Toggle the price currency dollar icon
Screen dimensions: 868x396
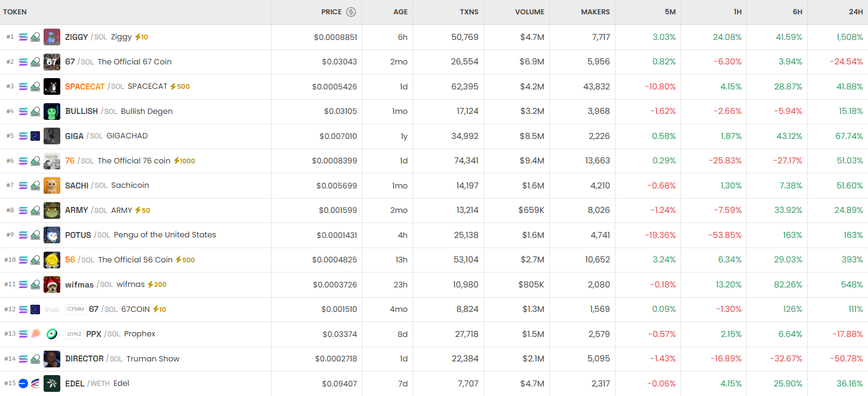(351, 12)
